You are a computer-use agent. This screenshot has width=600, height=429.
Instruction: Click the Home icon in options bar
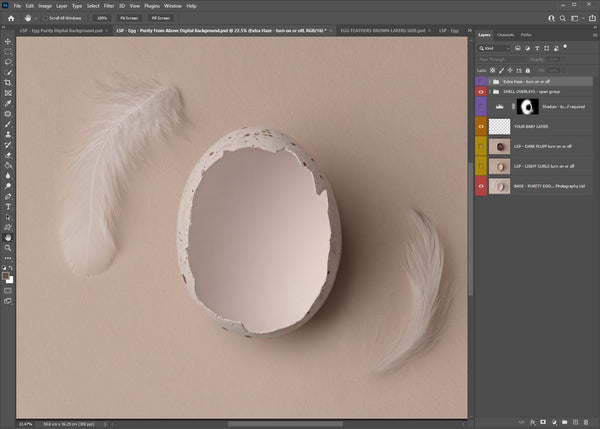click(10, 18)
